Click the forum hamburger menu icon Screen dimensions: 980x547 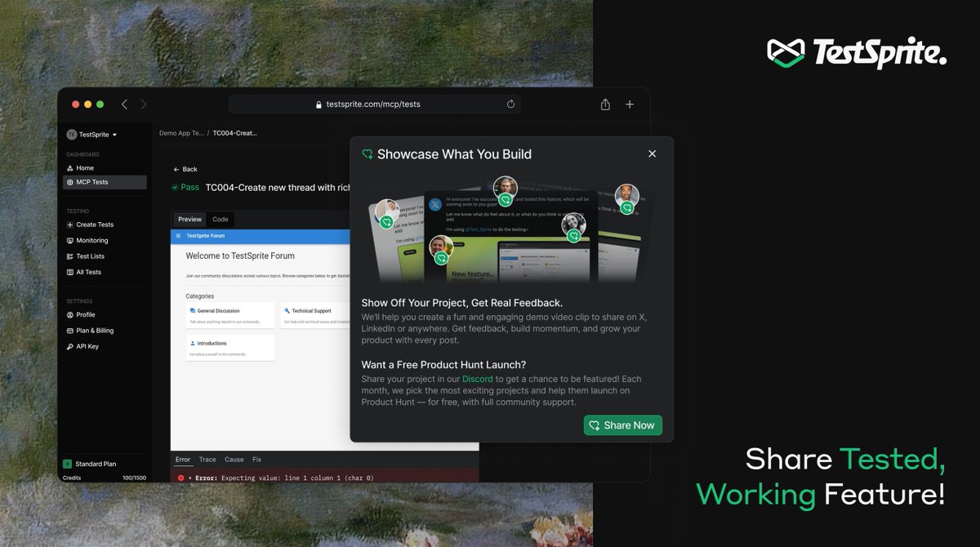pos(178,235)
